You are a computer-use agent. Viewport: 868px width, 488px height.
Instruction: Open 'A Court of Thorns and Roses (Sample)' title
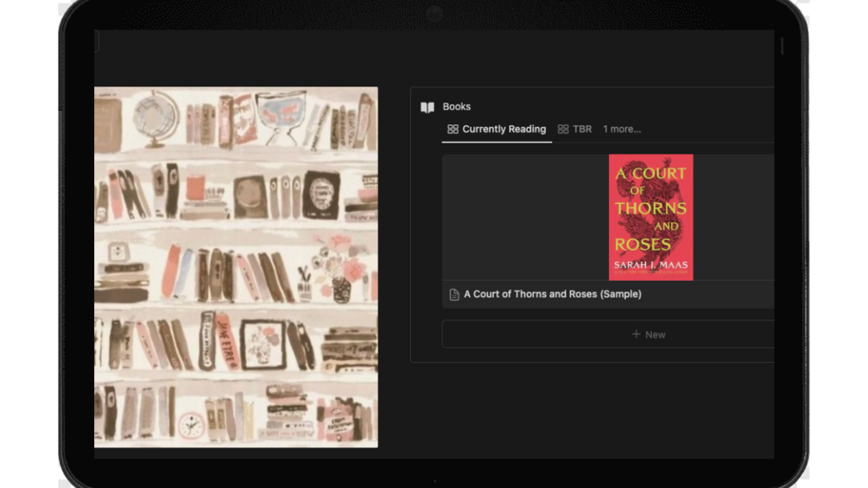pyautogui.click(x=553, y=295)
